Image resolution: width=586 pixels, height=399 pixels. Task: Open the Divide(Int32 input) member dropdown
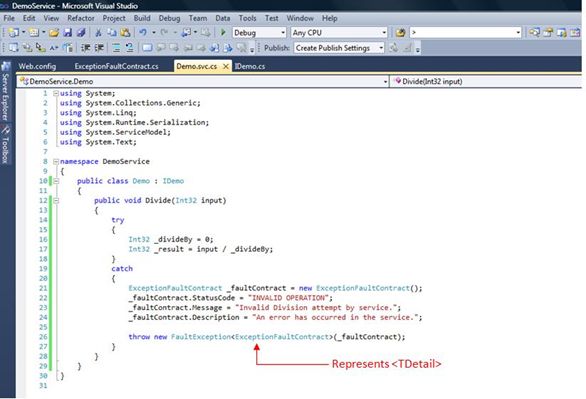click(x=486, y=81)
